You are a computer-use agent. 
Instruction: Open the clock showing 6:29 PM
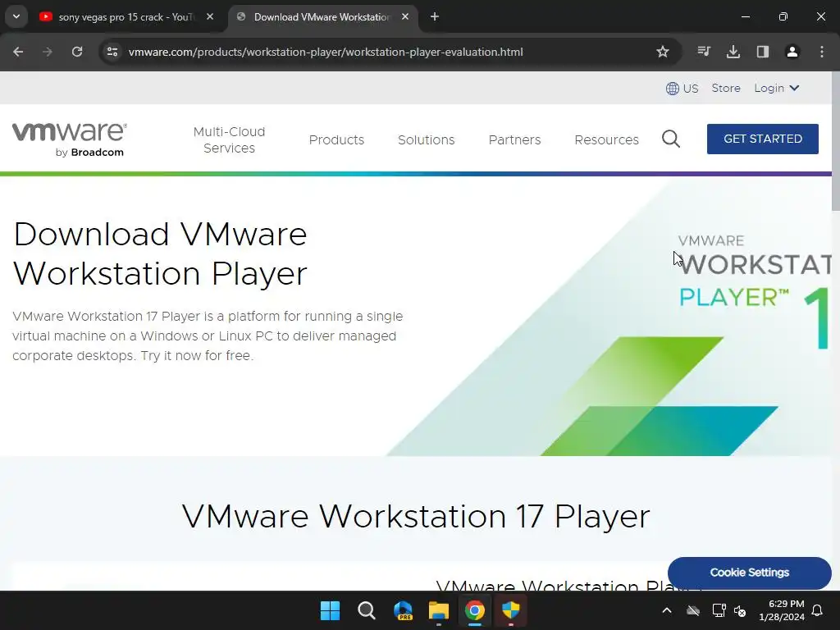pyautogui.click(x=782, y=610)
